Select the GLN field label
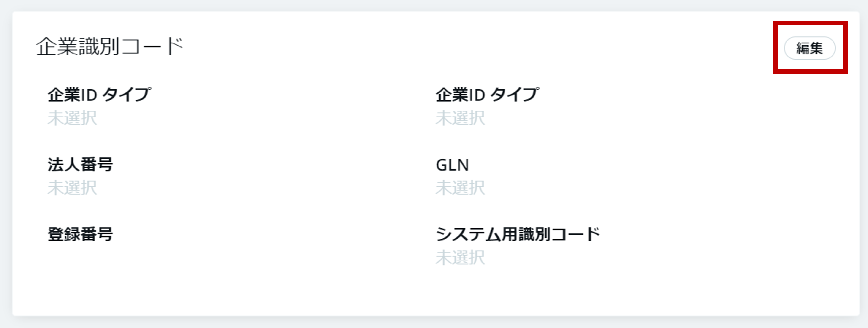Viewport: 868px width, 328px height. click(x=452, y=165)
